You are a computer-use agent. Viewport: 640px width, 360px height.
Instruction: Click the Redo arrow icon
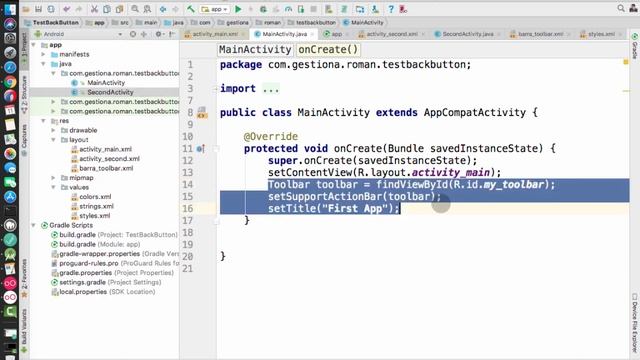tap(79, 9)
